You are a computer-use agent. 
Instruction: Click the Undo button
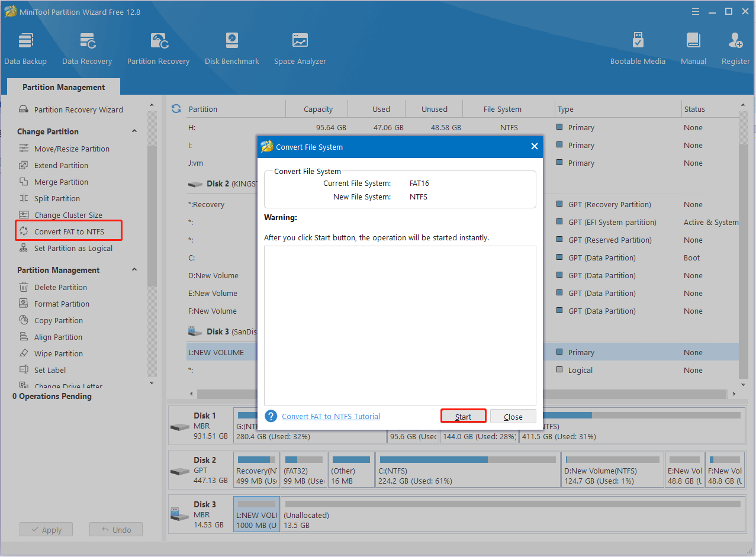point(116,530)
